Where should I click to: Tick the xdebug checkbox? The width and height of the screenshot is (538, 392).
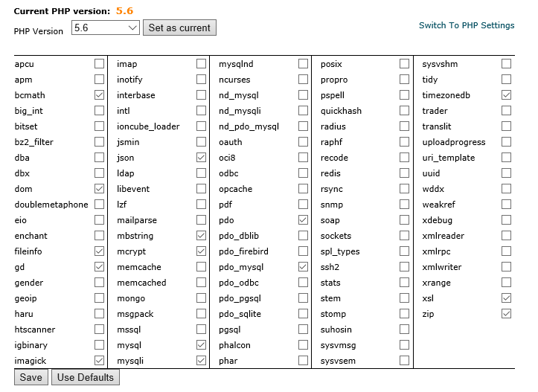coord(506,220)
